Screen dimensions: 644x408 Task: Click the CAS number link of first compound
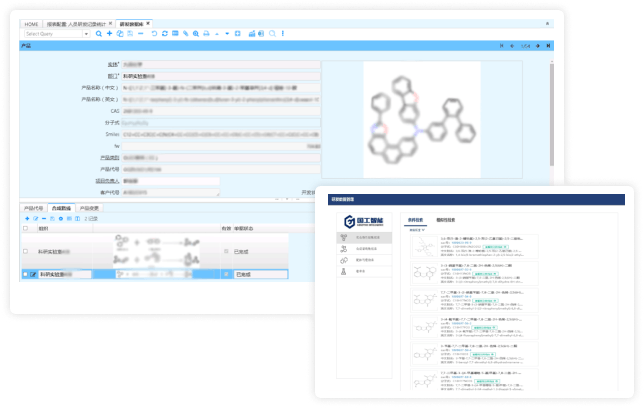pos(462,244)
